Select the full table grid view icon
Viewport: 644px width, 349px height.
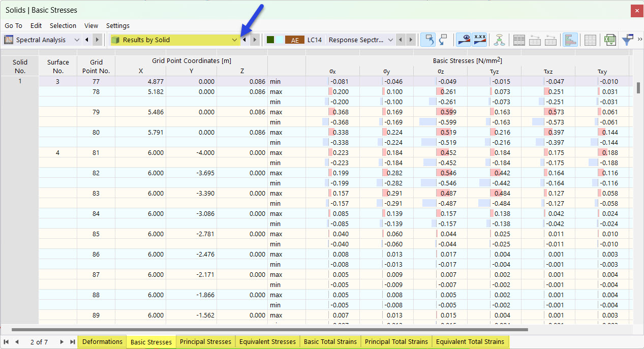[x=590, y=40]
